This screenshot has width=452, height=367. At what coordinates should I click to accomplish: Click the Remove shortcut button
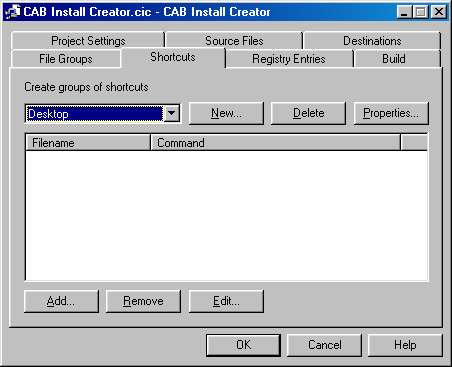pyautogui.click(x=143, y=301)
